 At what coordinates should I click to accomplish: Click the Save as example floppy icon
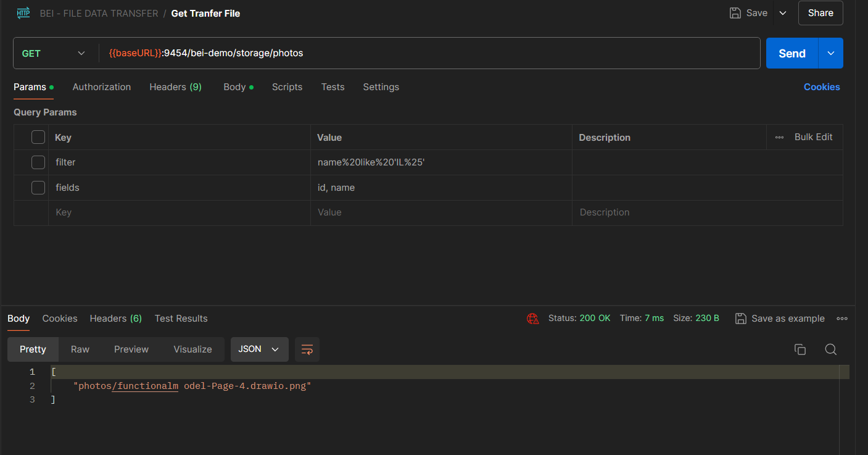point(740,319)
